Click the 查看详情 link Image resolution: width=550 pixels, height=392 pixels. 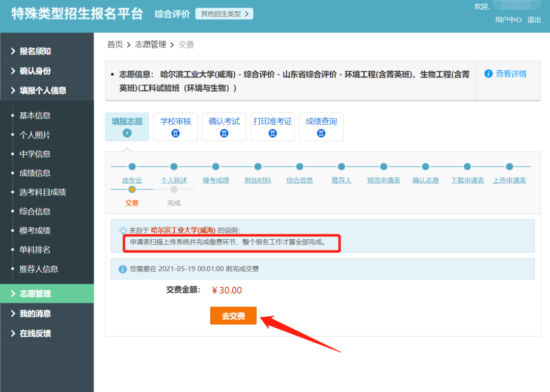[x=511, y=74]
